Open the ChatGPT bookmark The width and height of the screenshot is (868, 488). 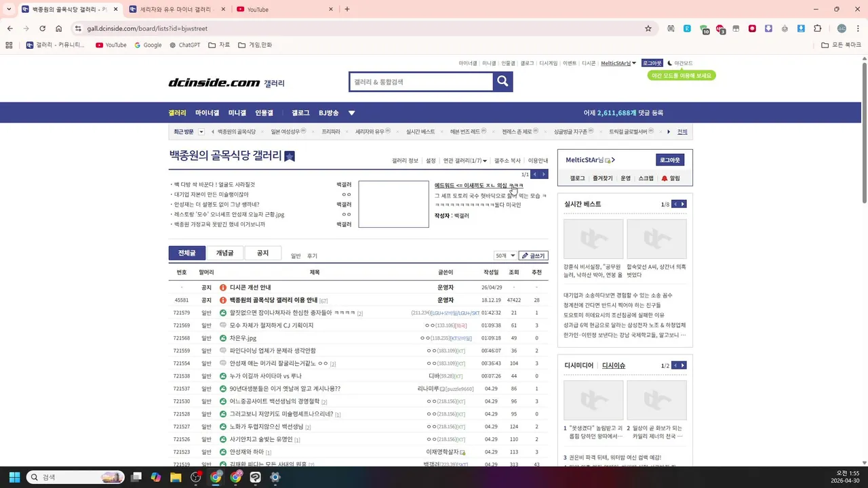(x=184, y=45)
